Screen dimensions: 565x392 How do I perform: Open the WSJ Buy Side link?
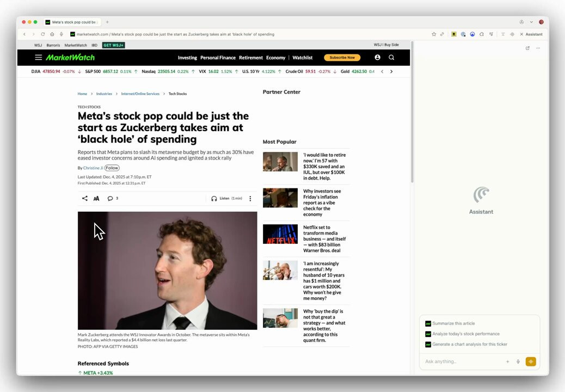tap(386, 45)
